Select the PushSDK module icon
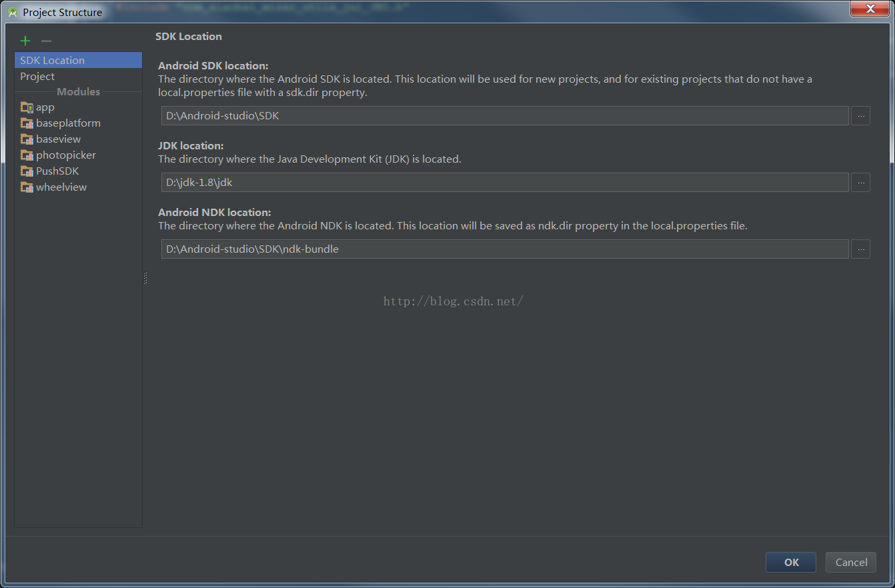Image resolution: width=895 pixels, height=588 pixels. [27, 171]
